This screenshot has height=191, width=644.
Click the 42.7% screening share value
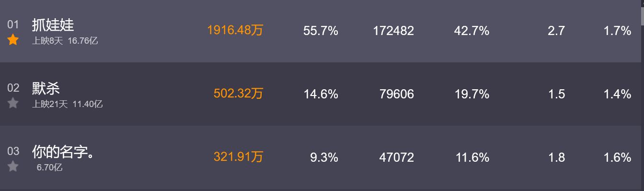[x=471, y=31]
